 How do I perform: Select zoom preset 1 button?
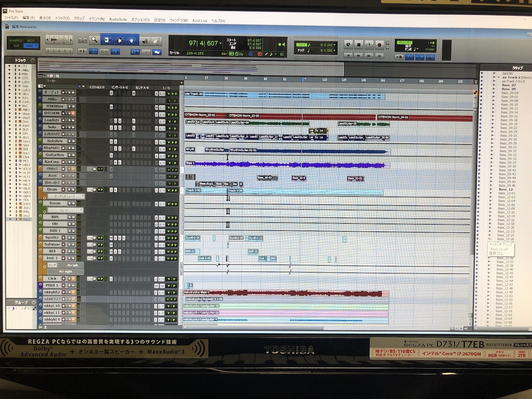tap(48, 51)
